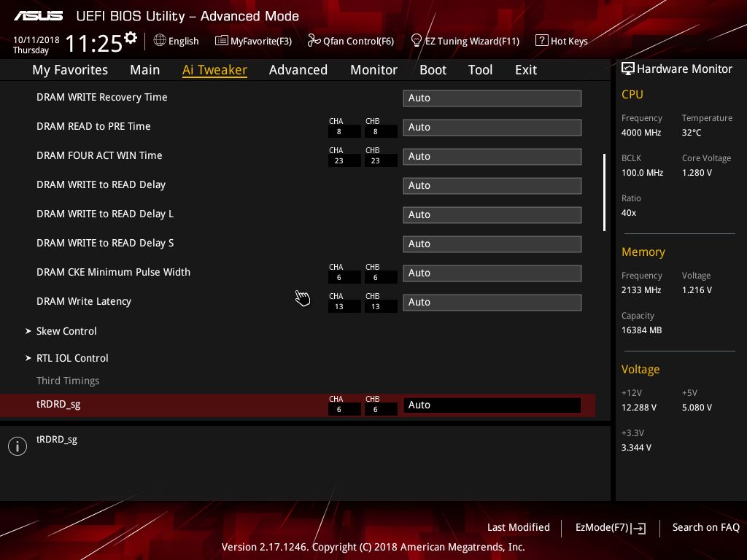This screenshot has width=747, height=560.
Task: Go to the Exit tab
Action: coord(526,70)
